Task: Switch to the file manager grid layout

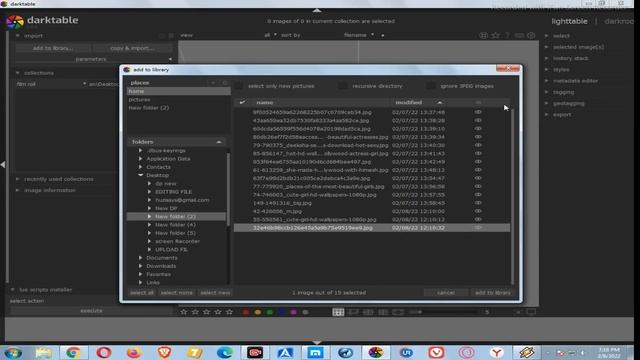Action: [338, 312]
